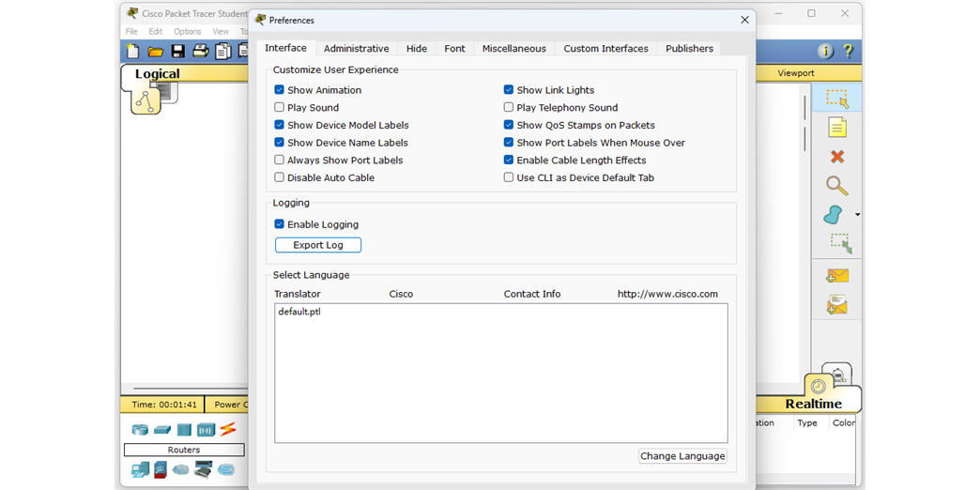Toggle the Enable Logging checkbox

(x=280, y=224)
